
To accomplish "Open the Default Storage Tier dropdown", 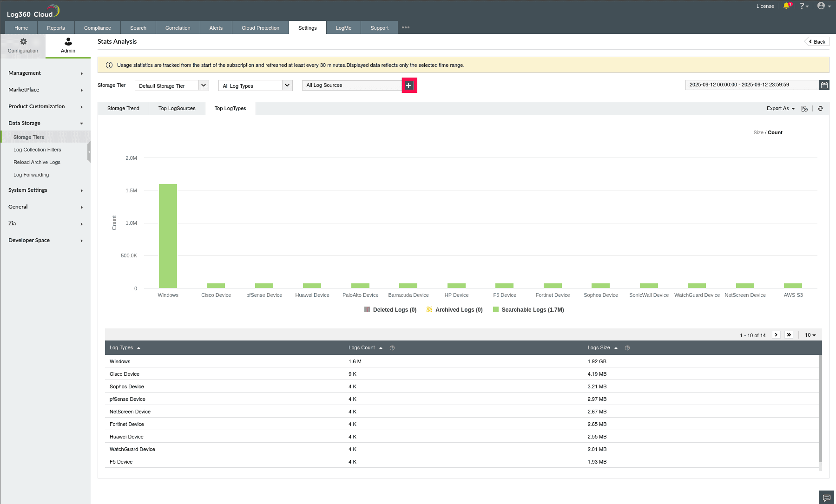I will click(x=172, y=85).
